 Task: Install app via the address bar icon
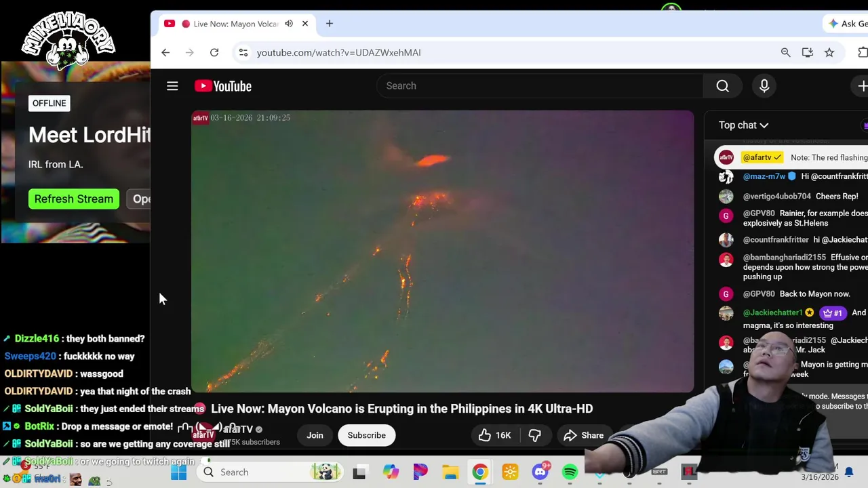[x=807, y=52]
